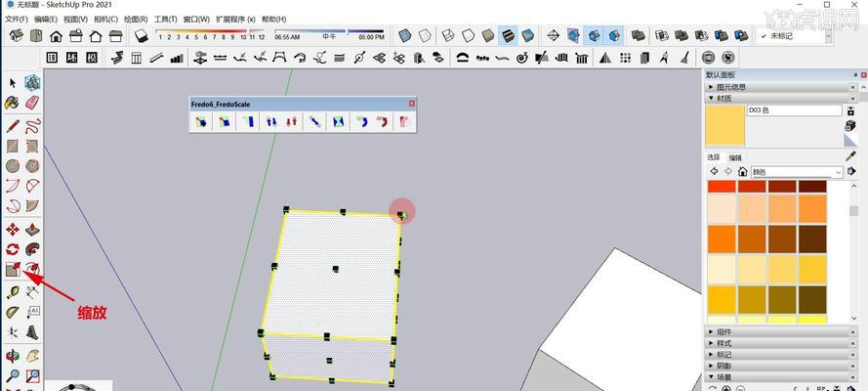The image size is (868, 391).
Task: Toggle monochrome face style
Action: [x=527, y=36]
